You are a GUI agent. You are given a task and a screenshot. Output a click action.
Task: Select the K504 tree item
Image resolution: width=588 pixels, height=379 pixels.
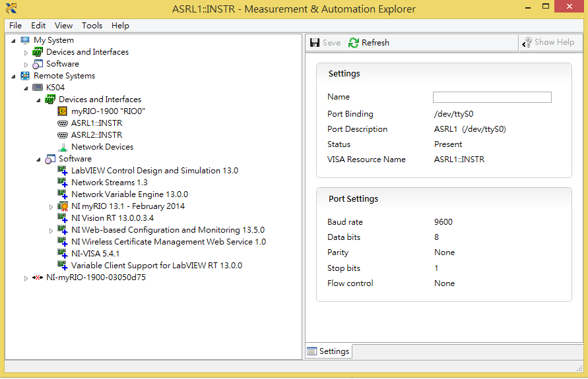55,88
